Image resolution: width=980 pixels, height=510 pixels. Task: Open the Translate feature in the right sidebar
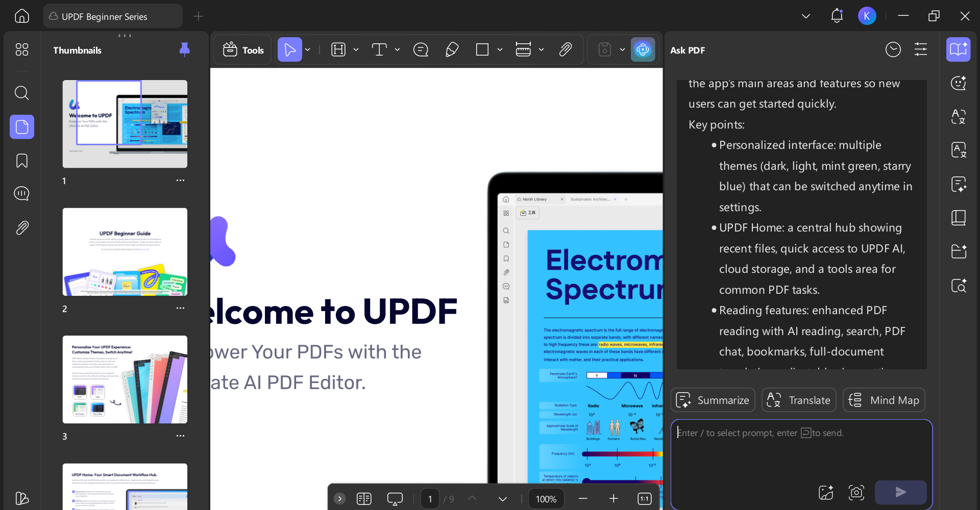(x=959, y=117)
